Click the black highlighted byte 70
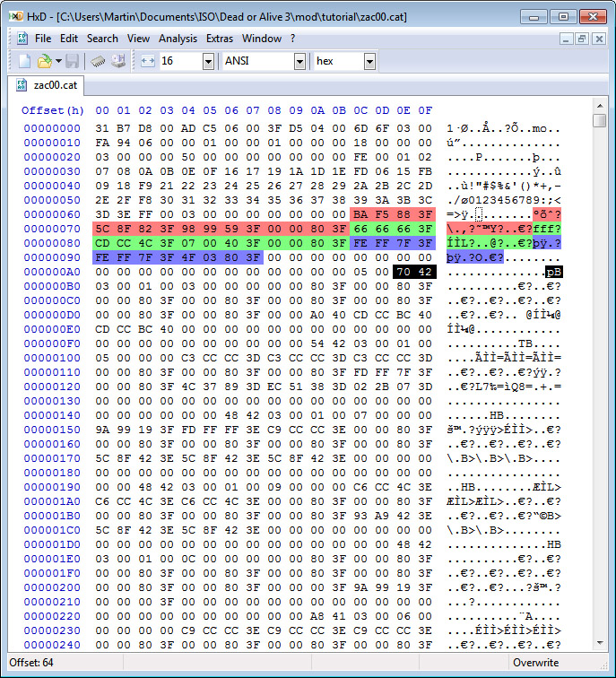 click(x=403, y=272)
